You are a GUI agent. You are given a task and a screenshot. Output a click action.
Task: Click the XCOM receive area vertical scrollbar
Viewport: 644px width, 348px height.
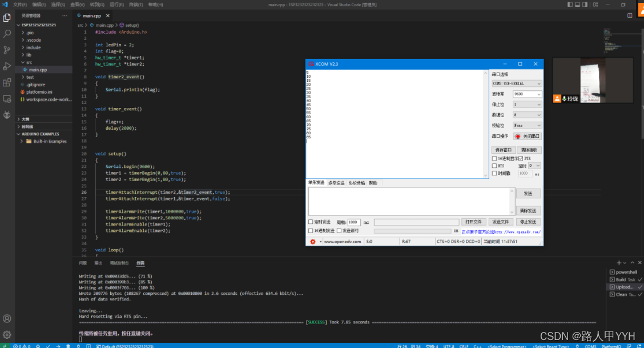tap(485, 123)
